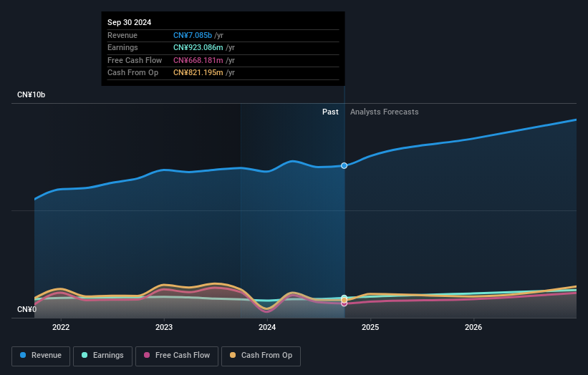The image size is (588, 375).
Task: Click the Past section label
Action: point(330,112)
